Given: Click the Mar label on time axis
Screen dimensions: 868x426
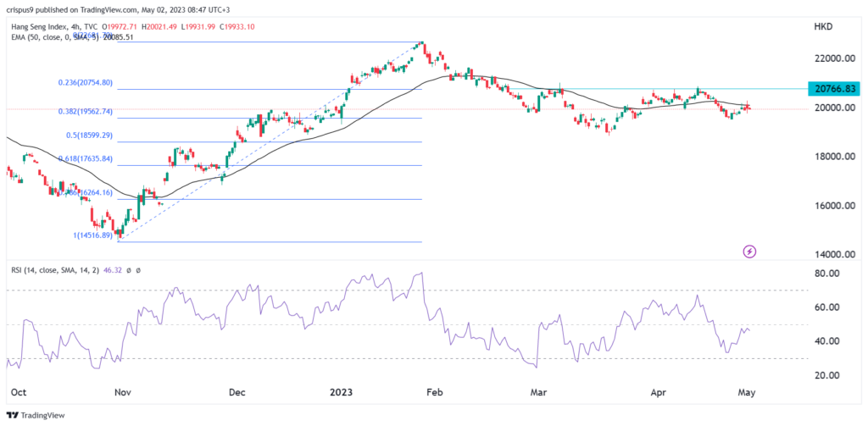Looking at the screenshot, I should pos(538,392).
